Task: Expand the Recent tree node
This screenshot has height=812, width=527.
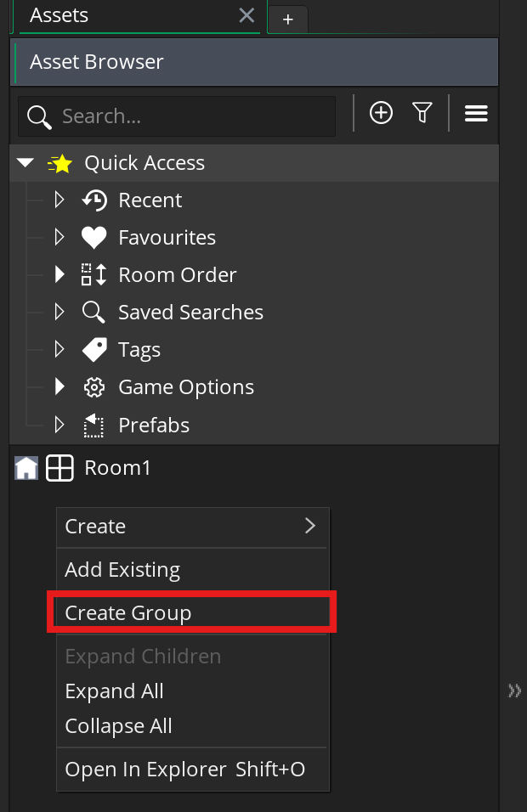Action: tap(59, 200)
